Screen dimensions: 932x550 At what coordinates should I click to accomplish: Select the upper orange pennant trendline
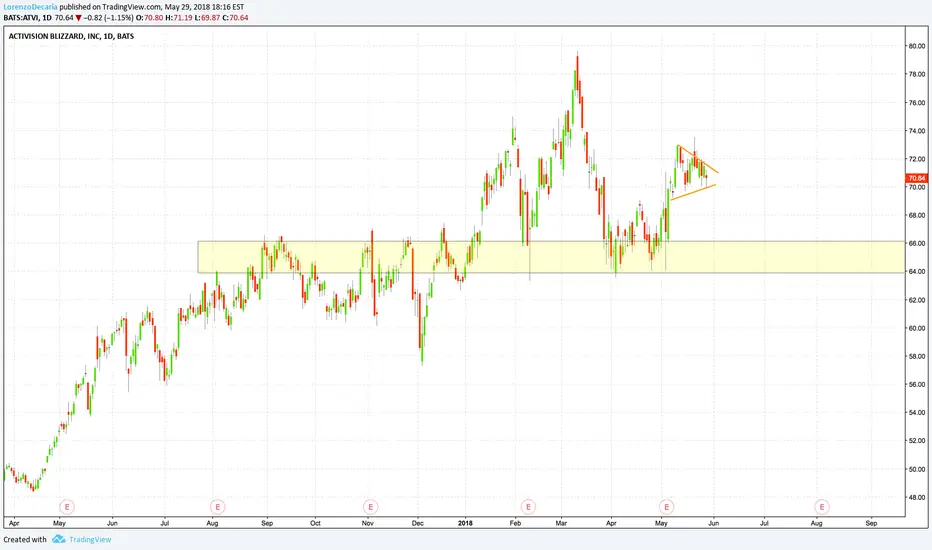pyautogui.click(x=698, y=159)
